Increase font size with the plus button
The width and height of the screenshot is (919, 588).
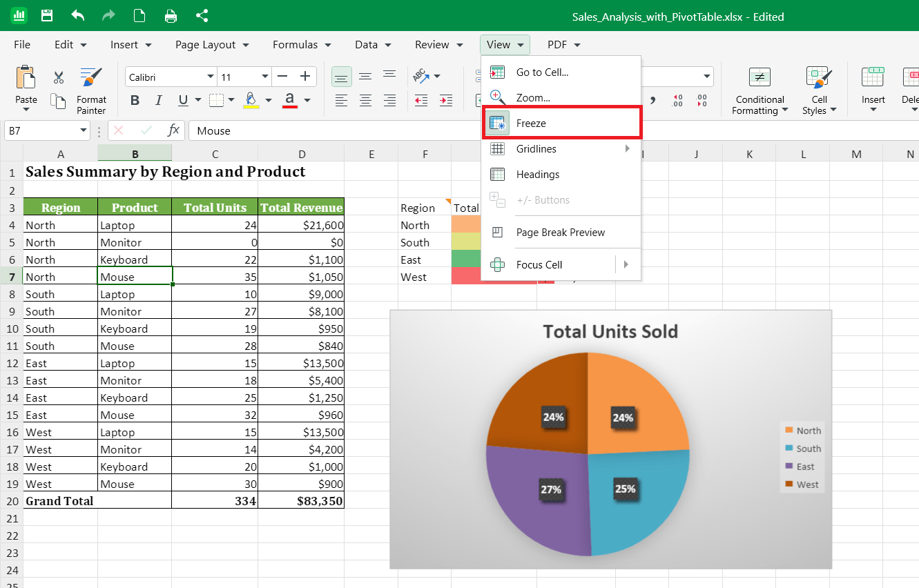(x=305, y=77)
